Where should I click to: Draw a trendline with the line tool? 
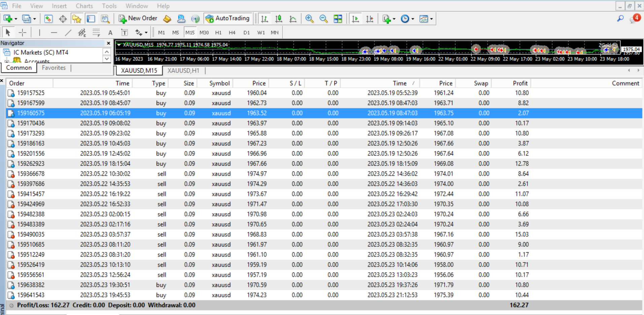click(x=68, y=33)
